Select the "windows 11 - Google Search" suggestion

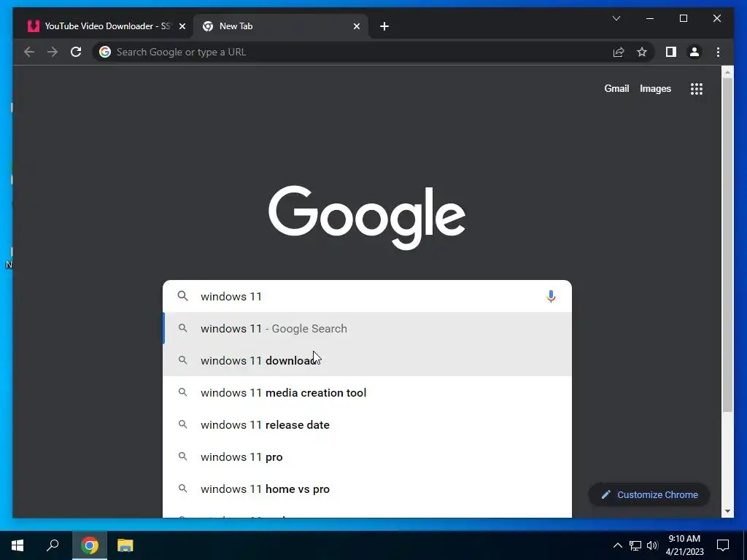coord(367,329)
